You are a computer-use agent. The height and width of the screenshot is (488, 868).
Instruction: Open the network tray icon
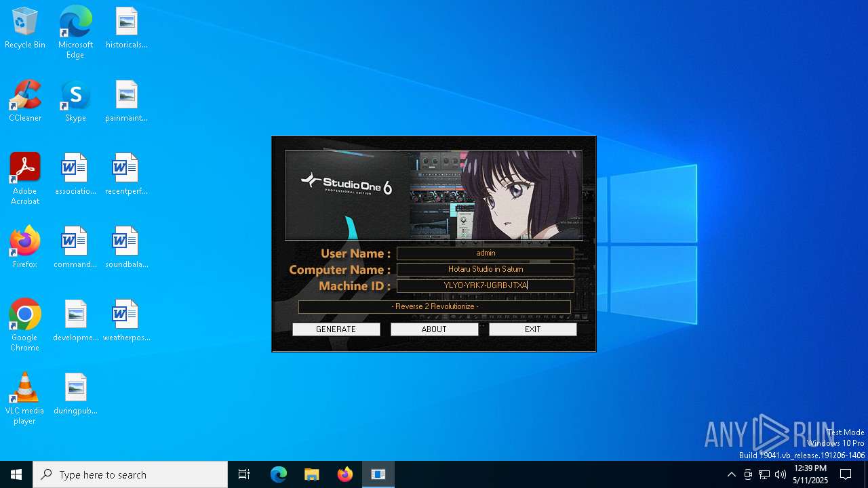[x=764, y=474]
